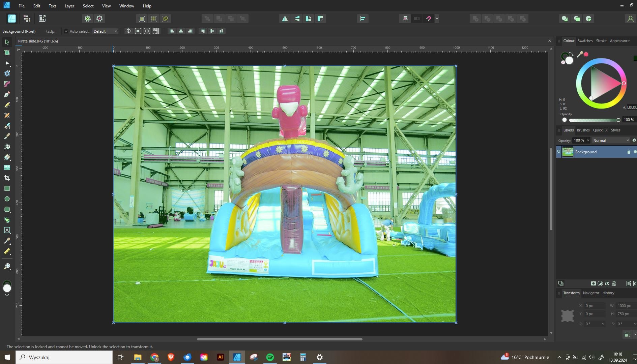Uncheck the Auto-select checkbox
The height and width of the screenshot is (364, 637).
tap(66, 31)
